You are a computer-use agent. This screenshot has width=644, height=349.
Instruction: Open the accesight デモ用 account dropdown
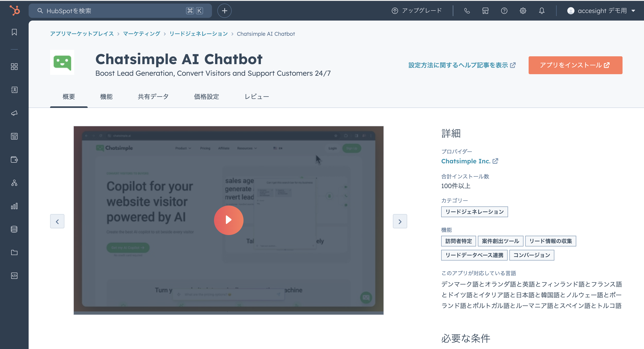pyautogui.click(x=601, y=11)
